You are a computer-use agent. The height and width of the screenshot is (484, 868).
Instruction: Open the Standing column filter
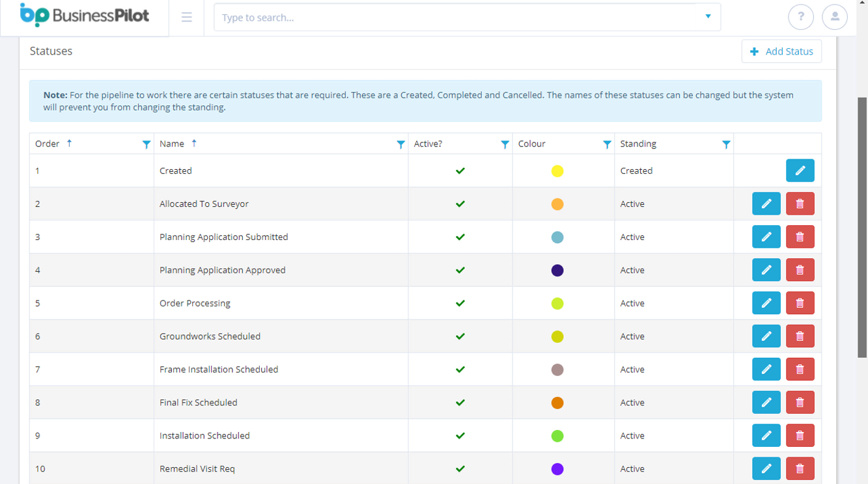(726, 144)
